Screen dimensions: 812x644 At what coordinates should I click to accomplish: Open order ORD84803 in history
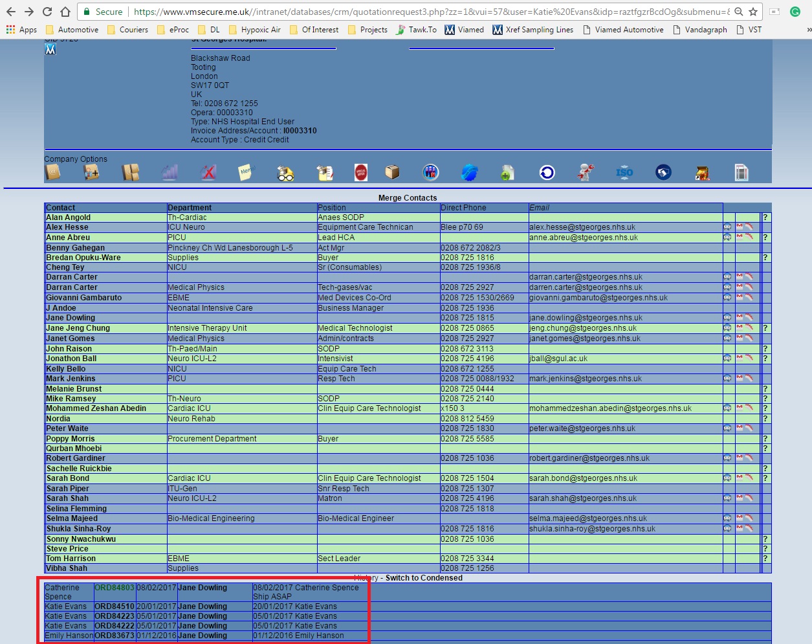click(115, 588)
